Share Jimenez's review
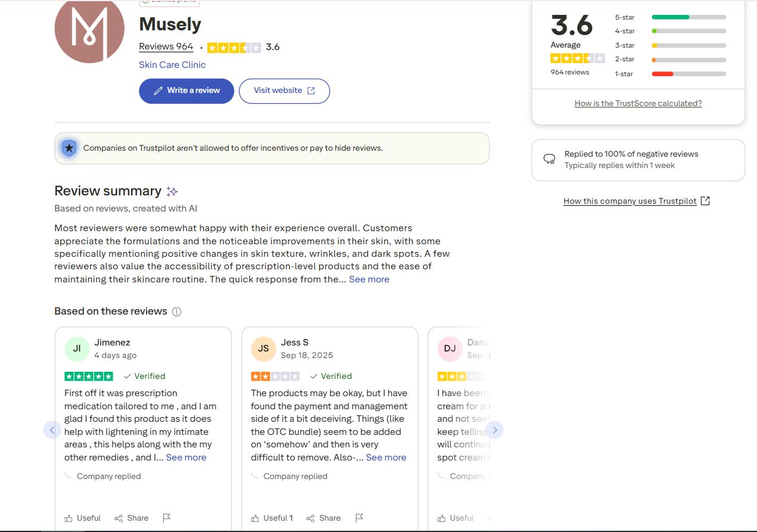The width and height of the screenshot is (757, 532). (131, 518)
